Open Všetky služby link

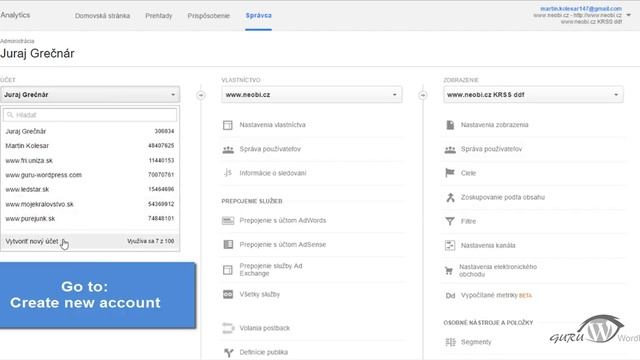click(260, 294)
